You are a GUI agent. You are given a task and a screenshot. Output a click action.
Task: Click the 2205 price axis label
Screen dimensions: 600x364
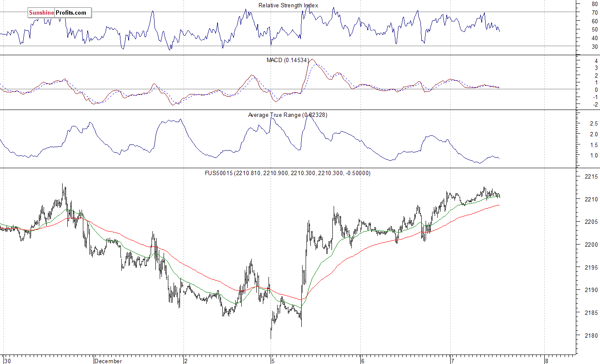pyautogui.click(x=591, y=222)
